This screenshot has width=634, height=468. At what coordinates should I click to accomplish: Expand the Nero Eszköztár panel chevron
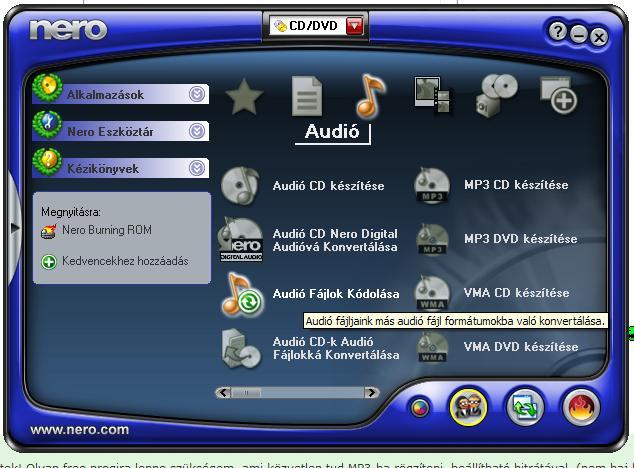click(197, 131)
